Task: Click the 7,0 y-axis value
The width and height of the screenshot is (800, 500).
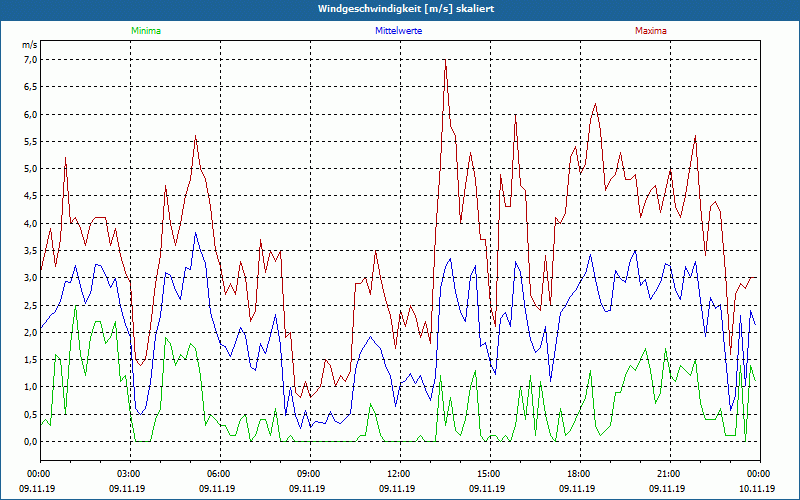Action: [x=30, y=60]
